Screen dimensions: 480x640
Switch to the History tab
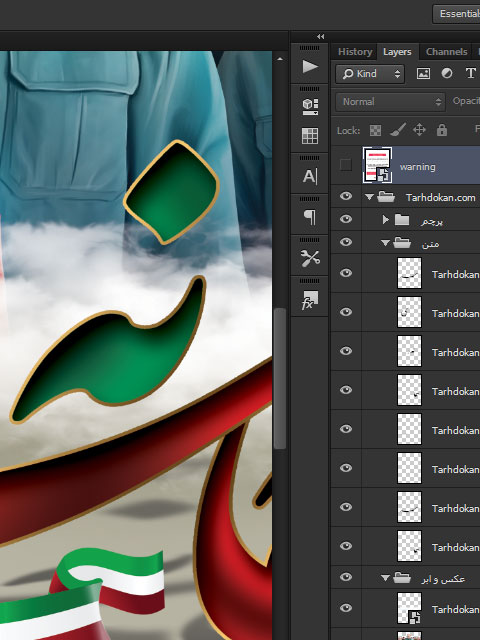click(x=355, y=52)
